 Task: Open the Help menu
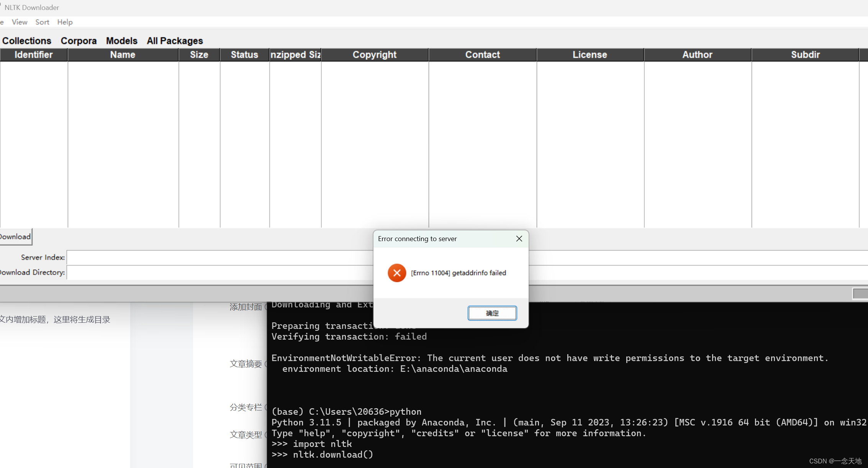click(x=65, y=22)
